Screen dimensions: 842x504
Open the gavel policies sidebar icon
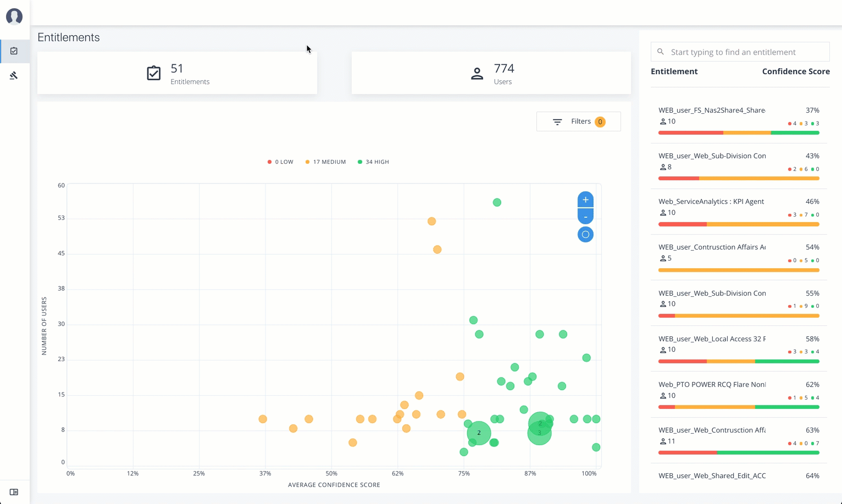pos(14,75)
